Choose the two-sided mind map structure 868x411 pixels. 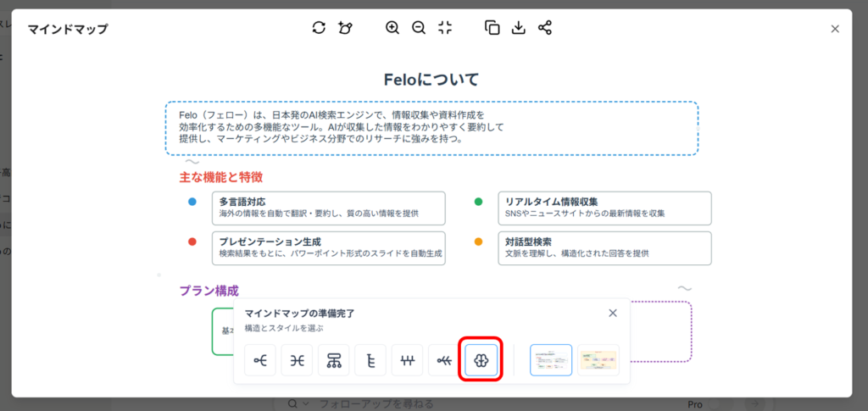coord(297,360)
